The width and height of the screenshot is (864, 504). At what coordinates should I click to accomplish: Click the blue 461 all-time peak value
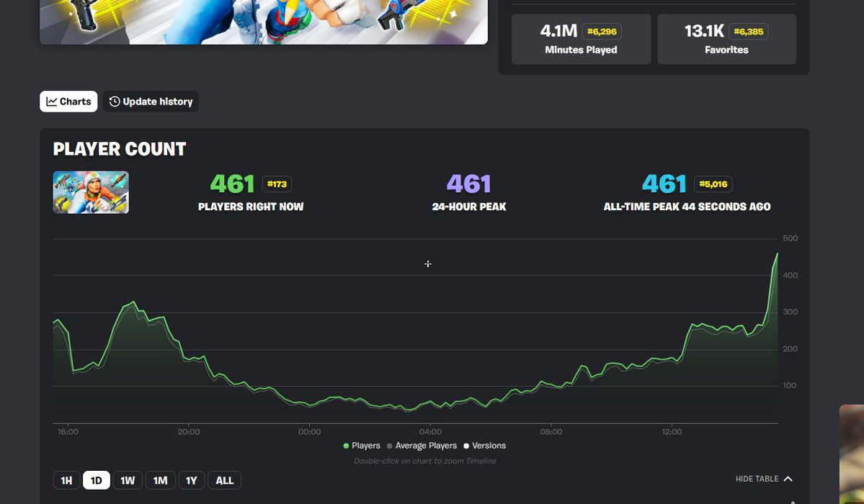point(664,184)
